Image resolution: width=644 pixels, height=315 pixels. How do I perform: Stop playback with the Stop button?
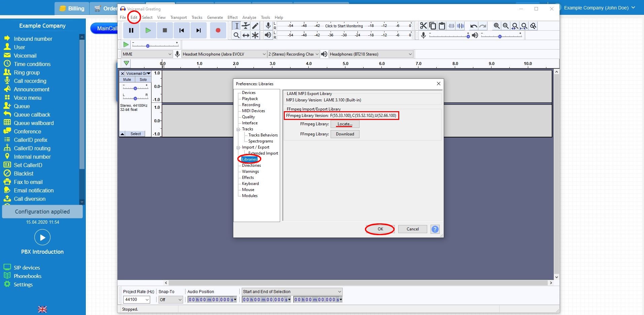click(165, 30)
